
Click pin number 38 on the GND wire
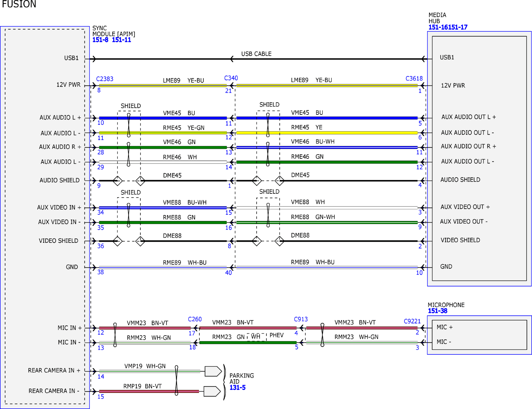click(x=100, y=272)
